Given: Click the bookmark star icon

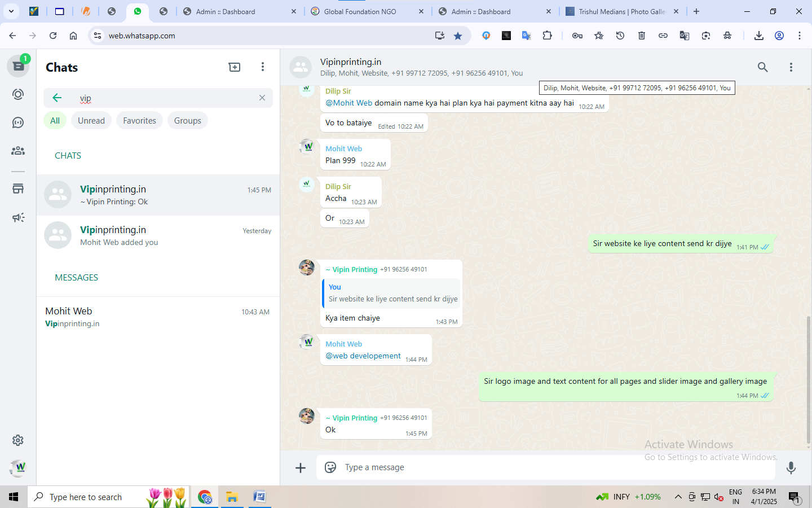Looking at the screenshot, I should coord(458,36).
